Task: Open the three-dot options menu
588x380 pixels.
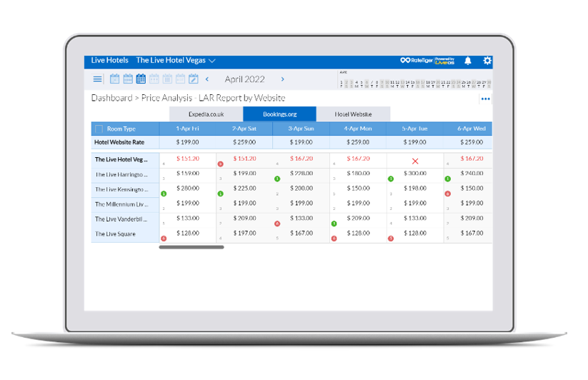Action: click(x=486, y=99)
